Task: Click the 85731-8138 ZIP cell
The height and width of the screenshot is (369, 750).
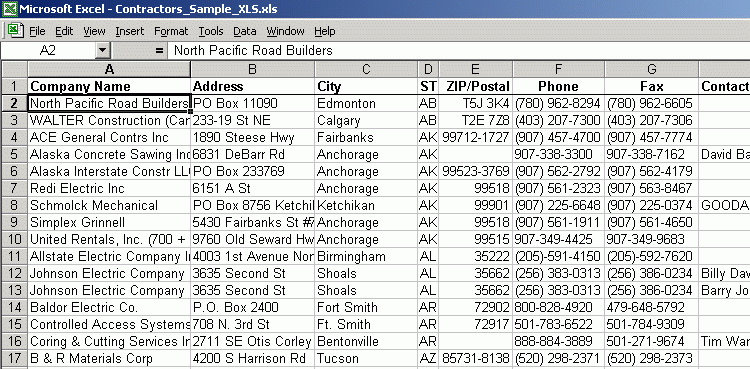Action: tap(475, 358)
